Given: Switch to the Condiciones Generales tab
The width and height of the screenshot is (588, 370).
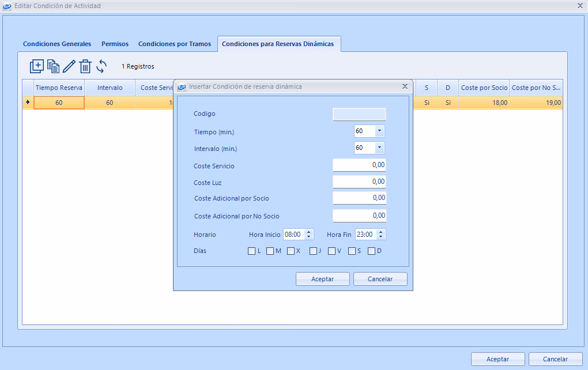Looking at the screenshot, I should click(x=57, y=44).
